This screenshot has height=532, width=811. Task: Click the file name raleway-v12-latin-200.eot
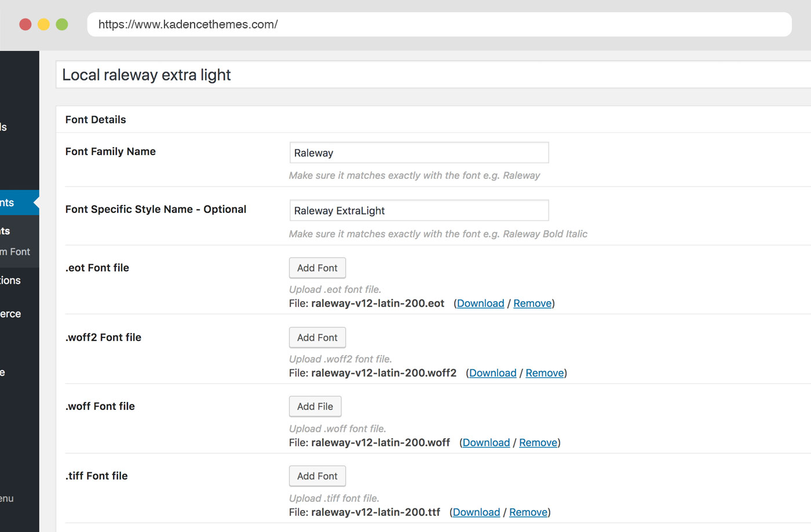(x=378, y=303)
